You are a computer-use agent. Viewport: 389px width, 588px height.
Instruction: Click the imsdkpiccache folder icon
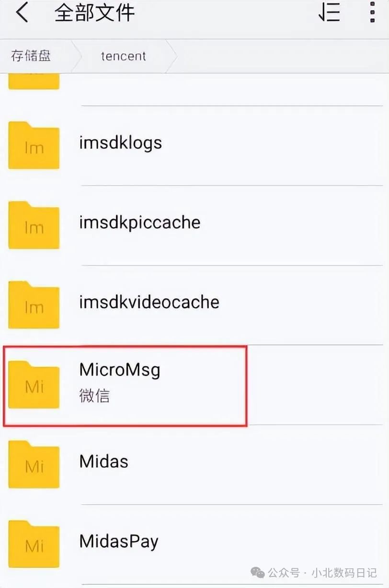tap(34, 225)
